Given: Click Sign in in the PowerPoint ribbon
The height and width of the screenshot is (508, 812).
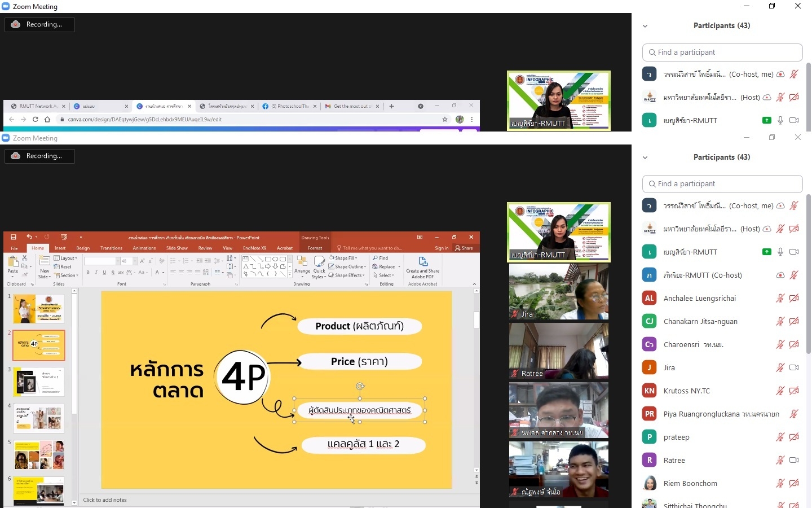Looking at the screenshot, I should tap(442, 248).
